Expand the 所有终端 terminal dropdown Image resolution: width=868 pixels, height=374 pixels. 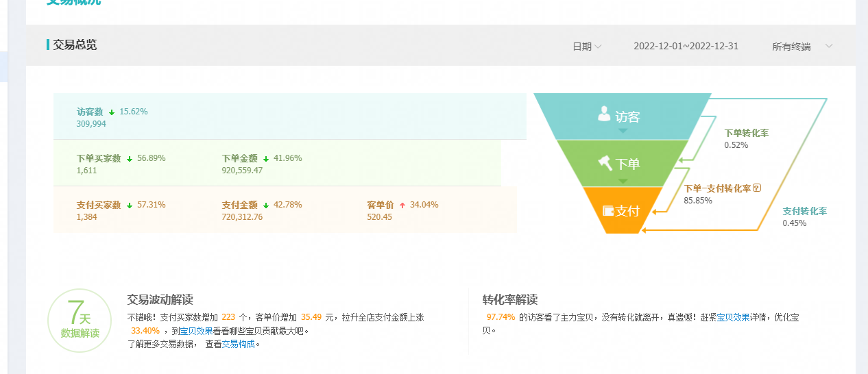[801, 47]
